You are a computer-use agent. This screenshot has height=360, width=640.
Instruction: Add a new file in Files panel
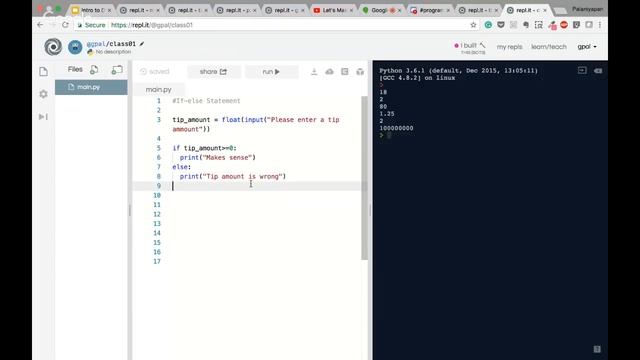pos(94,70)
